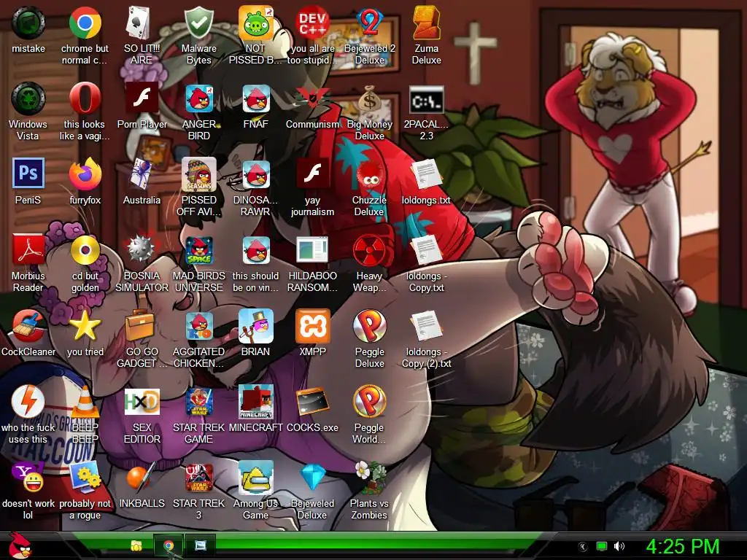
Task: Select the DEV C++ icon
Action: 312,23
